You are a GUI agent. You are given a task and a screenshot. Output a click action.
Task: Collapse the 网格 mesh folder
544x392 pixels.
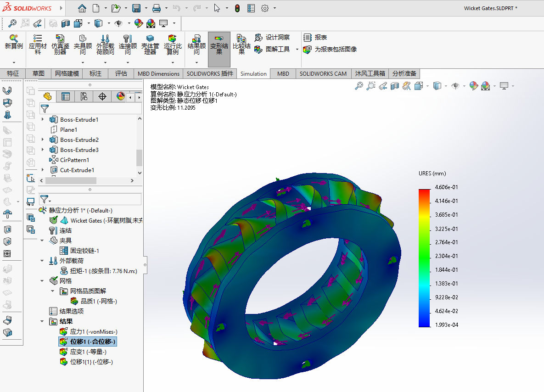click(x=42, y=280)
